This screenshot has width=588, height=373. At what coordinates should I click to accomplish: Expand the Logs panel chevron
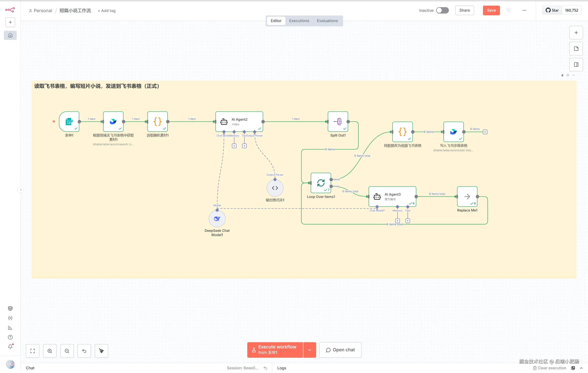(581, 368)
